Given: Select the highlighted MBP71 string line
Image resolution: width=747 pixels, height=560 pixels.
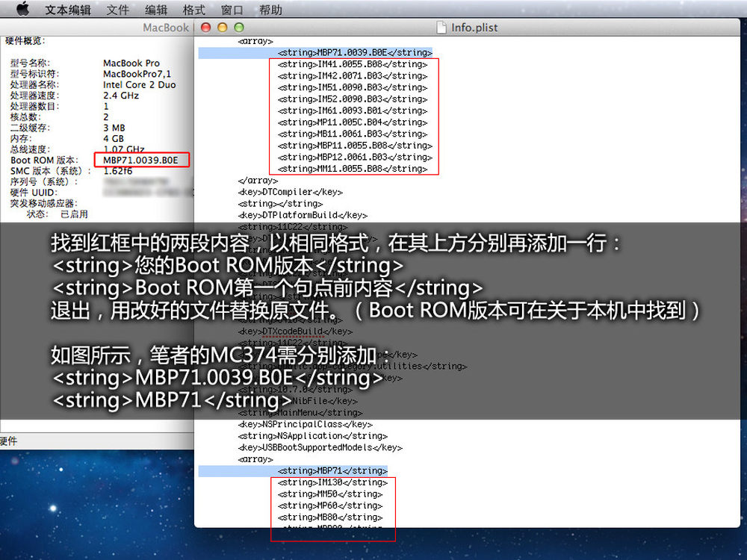Looking at the screenshot, I should (332, 470).
